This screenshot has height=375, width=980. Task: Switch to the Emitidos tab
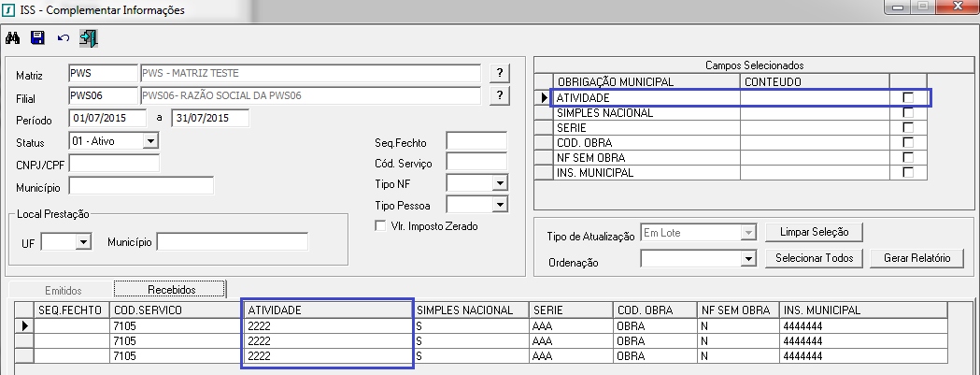(x=64, y=290)
